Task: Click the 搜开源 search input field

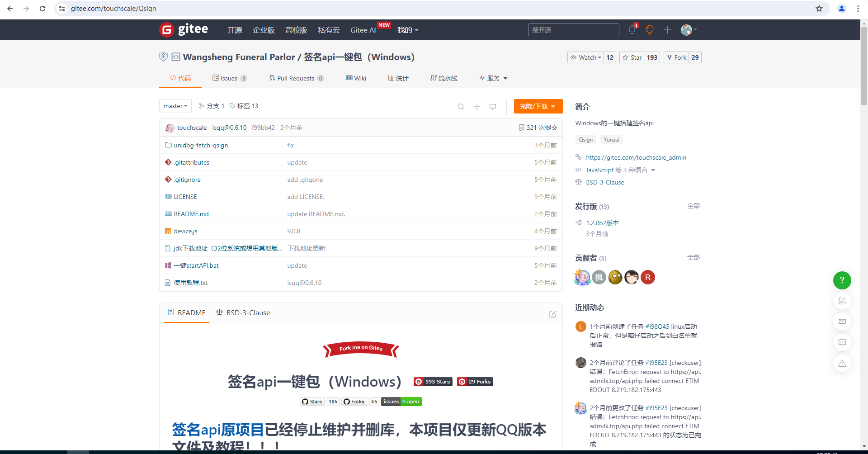Action: [x=573, y=30]
